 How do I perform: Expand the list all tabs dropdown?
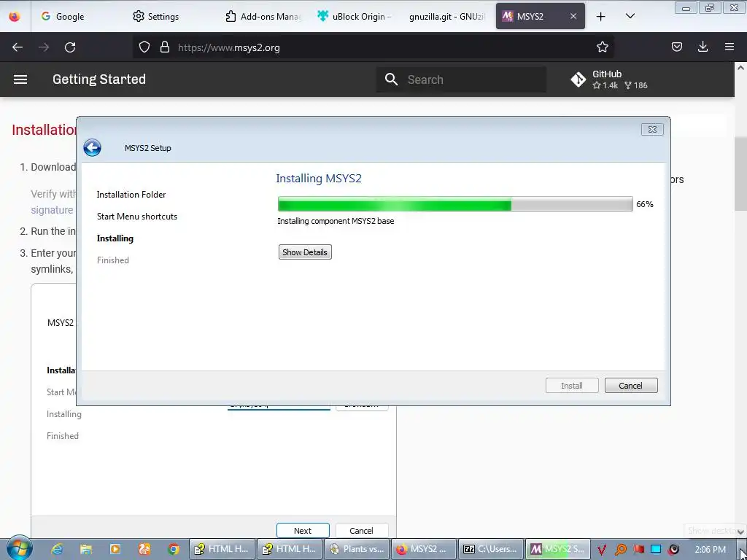pos(630,16)
